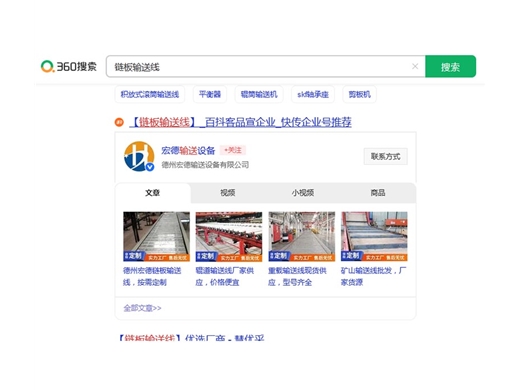Switch to the 文章 tab

tap(153, 193)
